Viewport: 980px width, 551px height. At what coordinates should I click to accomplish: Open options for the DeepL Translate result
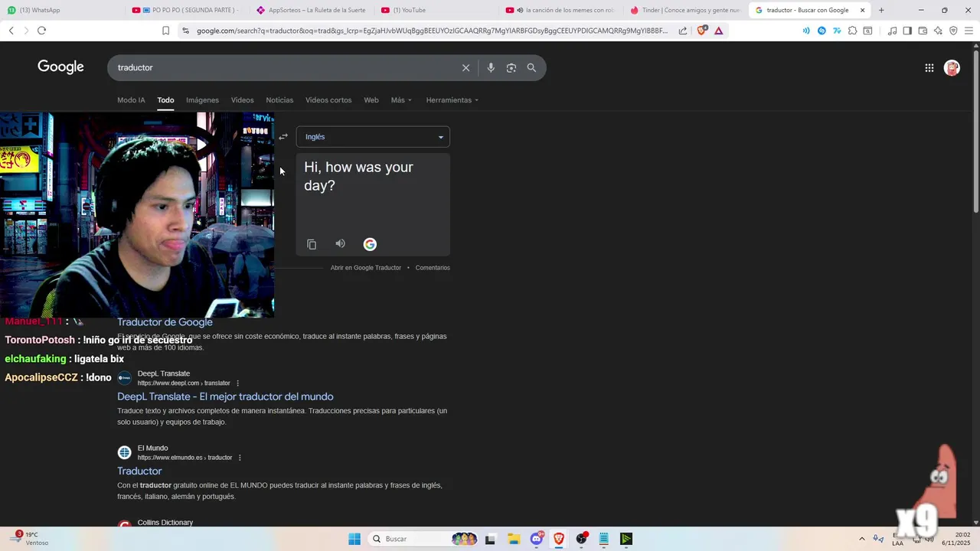point(237,383)
